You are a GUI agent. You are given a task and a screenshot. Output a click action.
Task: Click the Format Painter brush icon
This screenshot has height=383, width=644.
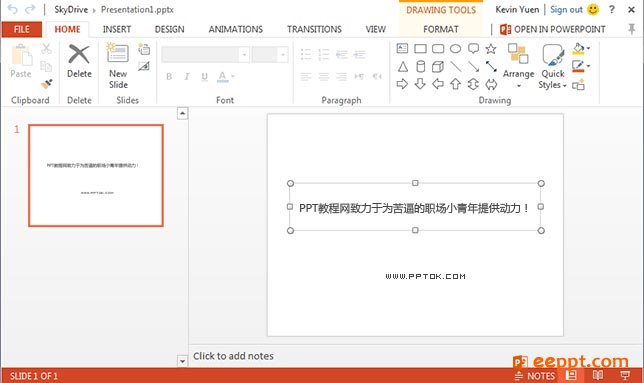point(46,84)
